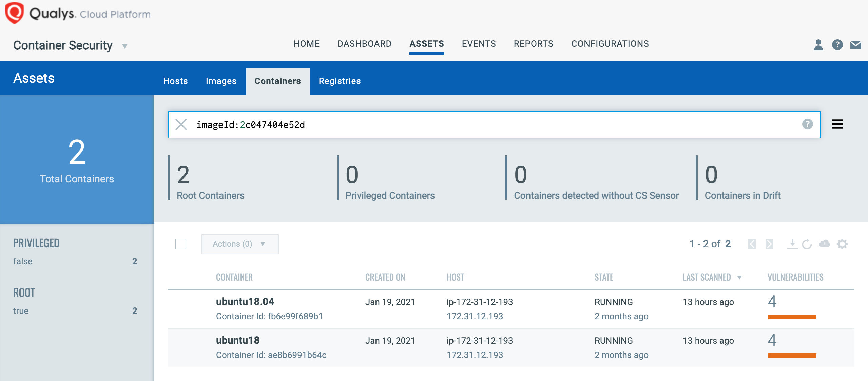Open the EVENTS menu
The height and width of the screenshot is (381, 868).
point(479,44)
